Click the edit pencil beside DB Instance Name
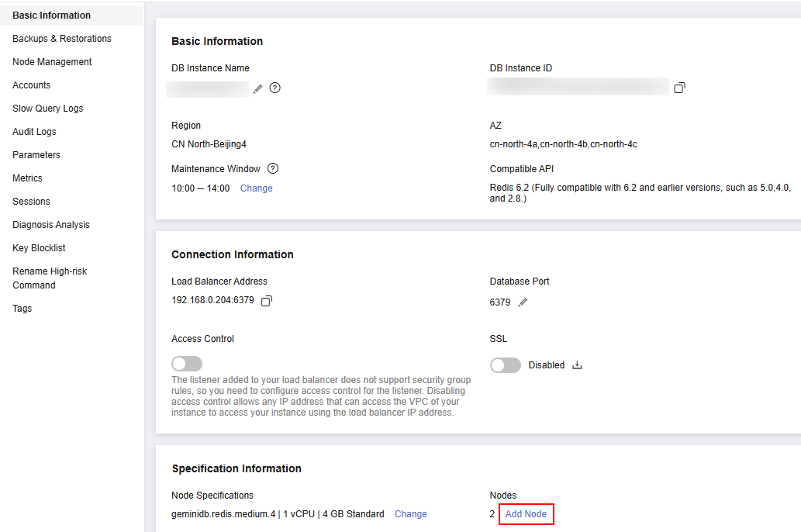This screenshot has height=532, width=801. [x=257, y=89]
